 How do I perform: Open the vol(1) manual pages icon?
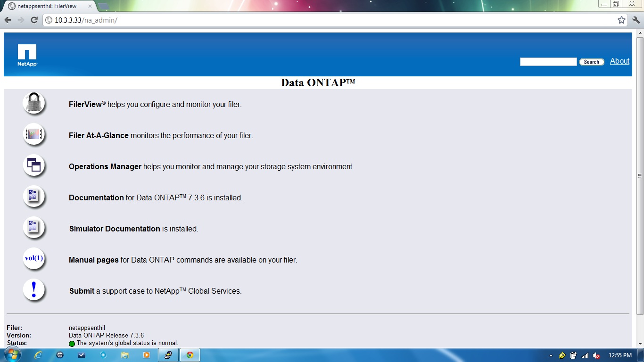(33, 258)
